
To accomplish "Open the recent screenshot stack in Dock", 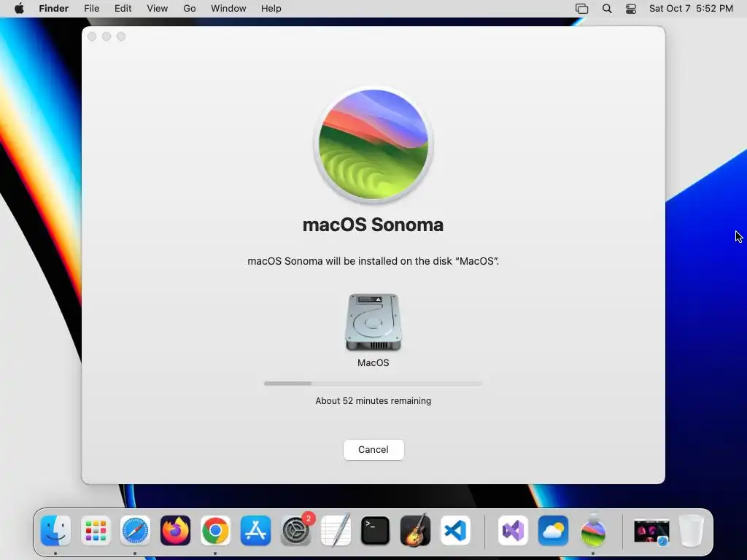I will coord(651,532).
